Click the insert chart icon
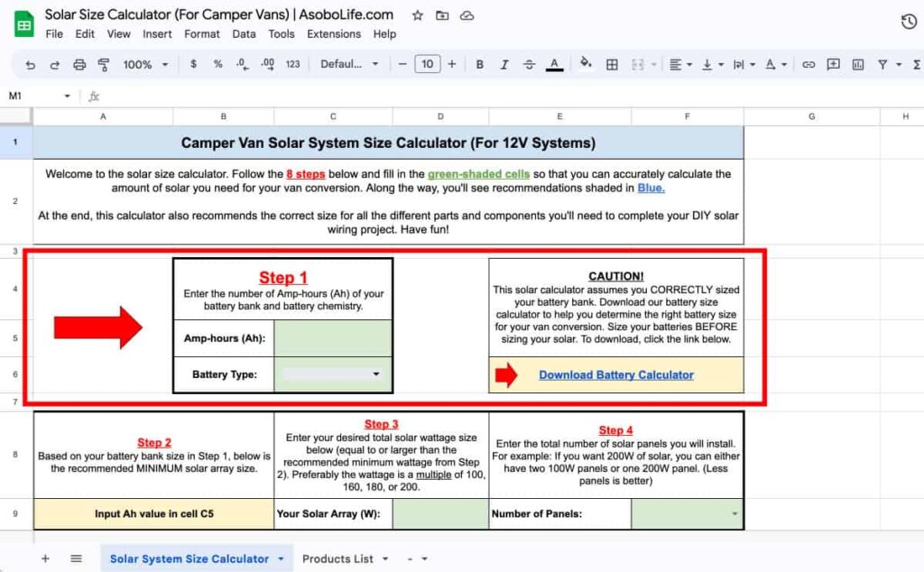 pyautogui.click(x=858, y=64)
